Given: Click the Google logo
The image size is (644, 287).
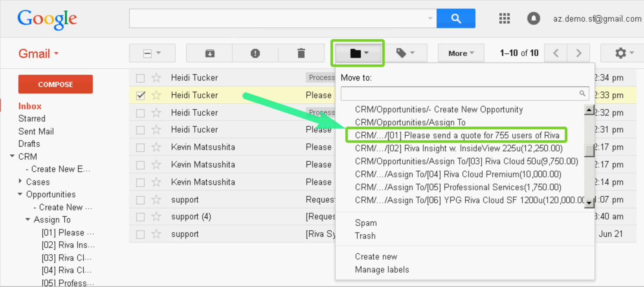Looking at the screenshot, I should (x=47, y=20).
